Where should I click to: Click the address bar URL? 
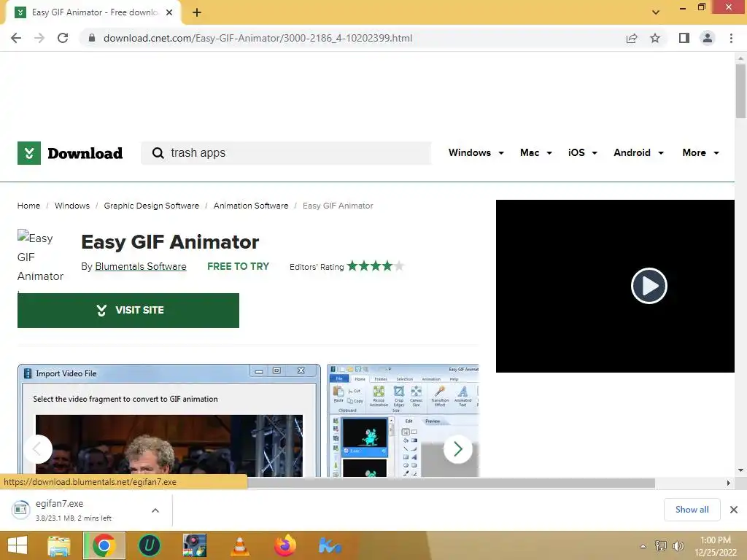click(258, 38)
